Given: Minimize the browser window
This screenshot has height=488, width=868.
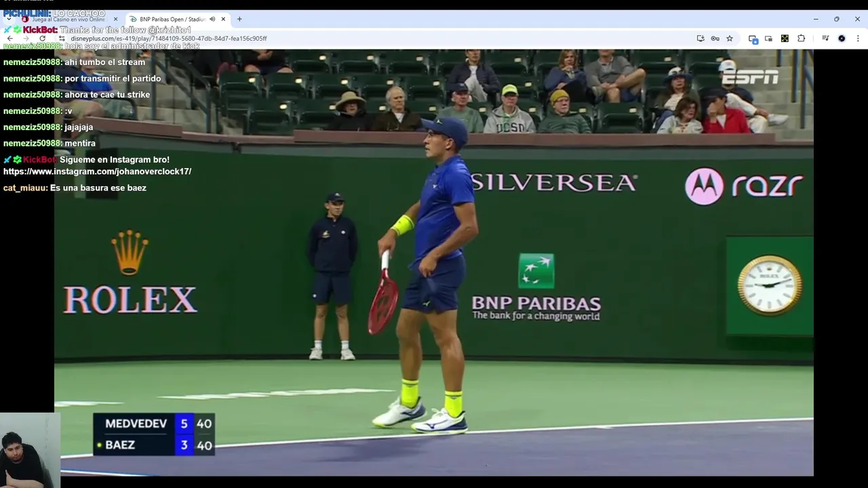Looking at the screenshot, I should pos(816,19).
